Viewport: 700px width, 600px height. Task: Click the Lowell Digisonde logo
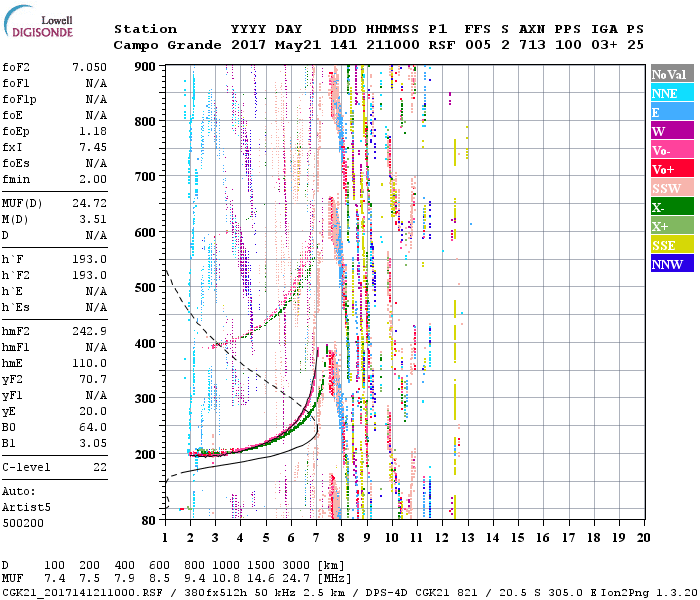pyautogui.click(x=38, y=22)
